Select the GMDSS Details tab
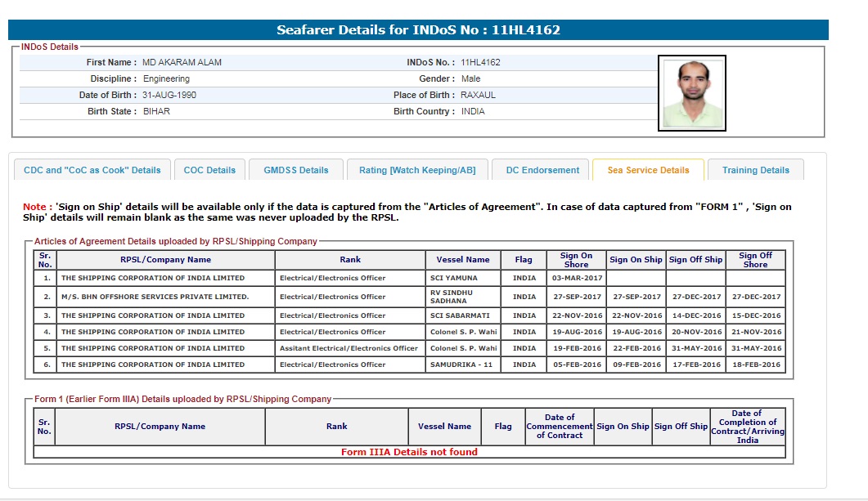This screenshot has height=501, width=868. point(295,170)
